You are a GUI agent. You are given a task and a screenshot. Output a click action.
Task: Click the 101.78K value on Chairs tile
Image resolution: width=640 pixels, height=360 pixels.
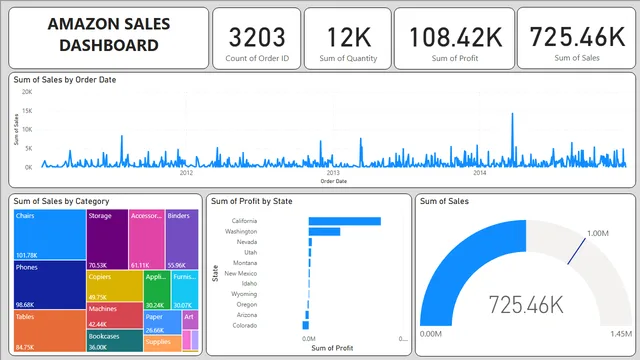(x=27, y=255)
